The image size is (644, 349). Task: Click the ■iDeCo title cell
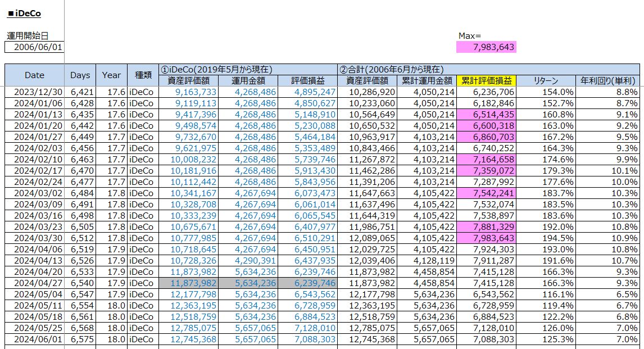tap(24, 13)
